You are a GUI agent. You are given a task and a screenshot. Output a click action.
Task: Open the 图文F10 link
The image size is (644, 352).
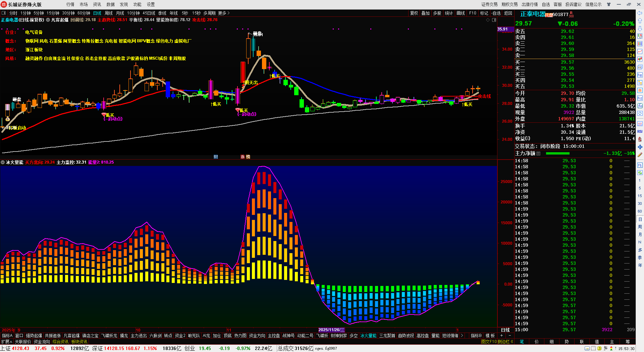(489, 342)
